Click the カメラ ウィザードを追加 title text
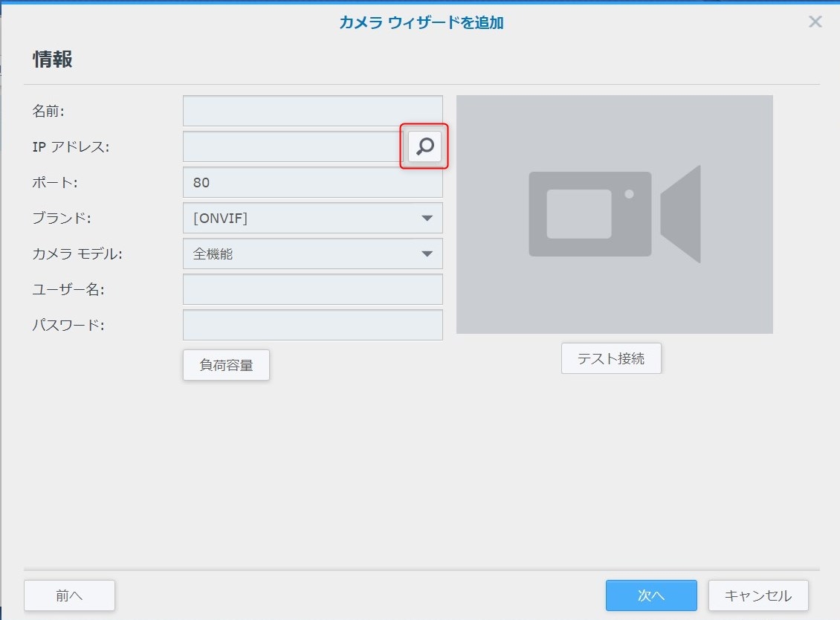Screen dimensions: 840x620 (x=421, y=22)
